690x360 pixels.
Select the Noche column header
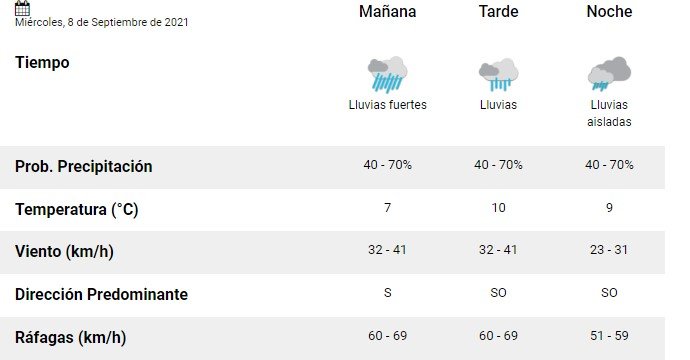pyautogui.click(x=609, y=11)
